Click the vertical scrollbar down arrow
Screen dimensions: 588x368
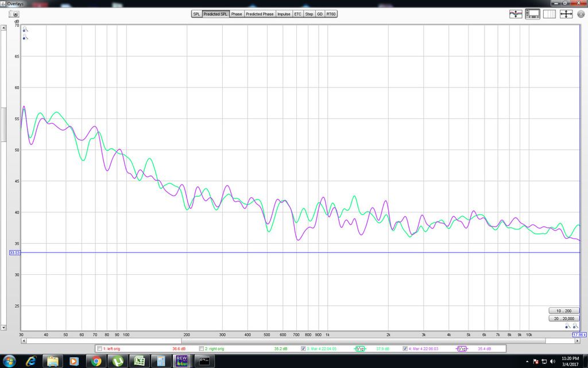pyautogui.click(x=3, y=328)
